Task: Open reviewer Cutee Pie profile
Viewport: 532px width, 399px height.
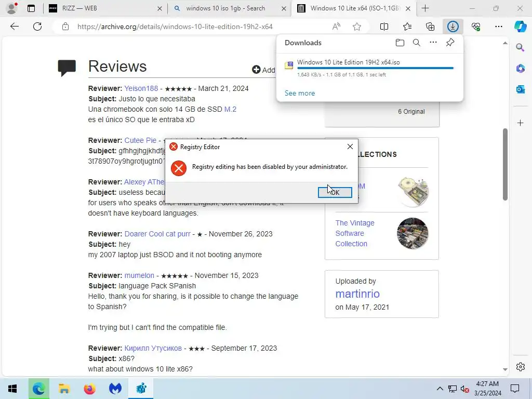Action: (x=140, y=140)
